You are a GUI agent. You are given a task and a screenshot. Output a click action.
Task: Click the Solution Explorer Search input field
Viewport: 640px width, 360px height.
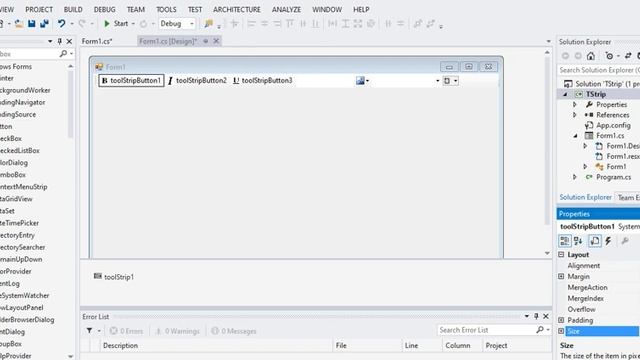598,70
